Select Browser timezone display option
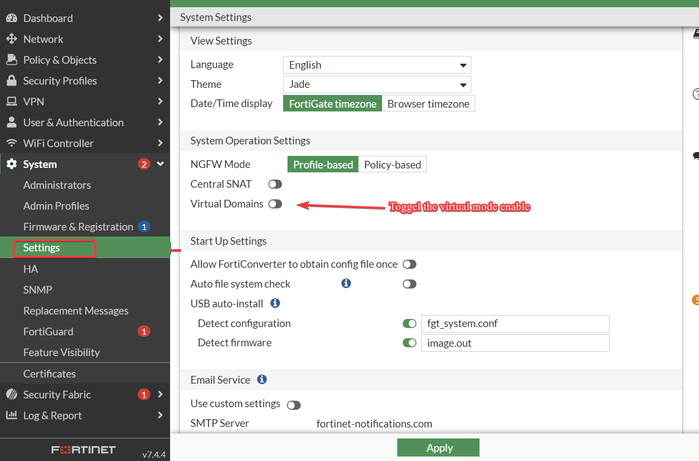Viewport: 699px width, 461px height. click(428, 103)
